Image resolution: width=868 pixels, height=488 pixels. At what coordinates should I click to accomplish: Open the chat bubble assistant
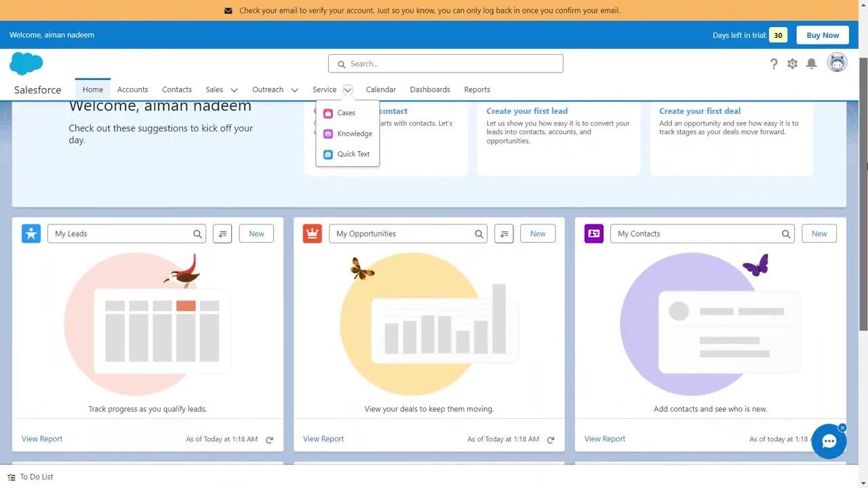click(x=829, y=442)
